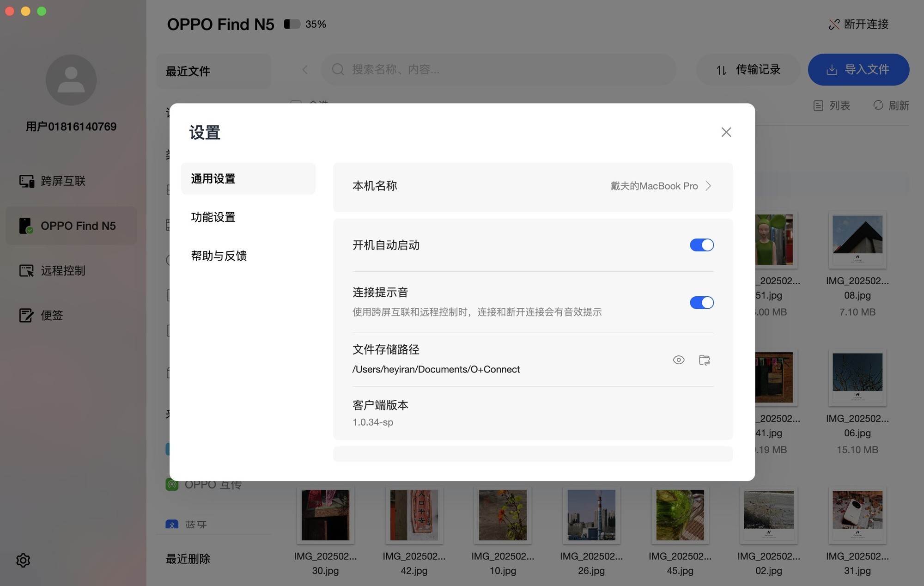Disable the 连接提示音 switch

point(702,303)
